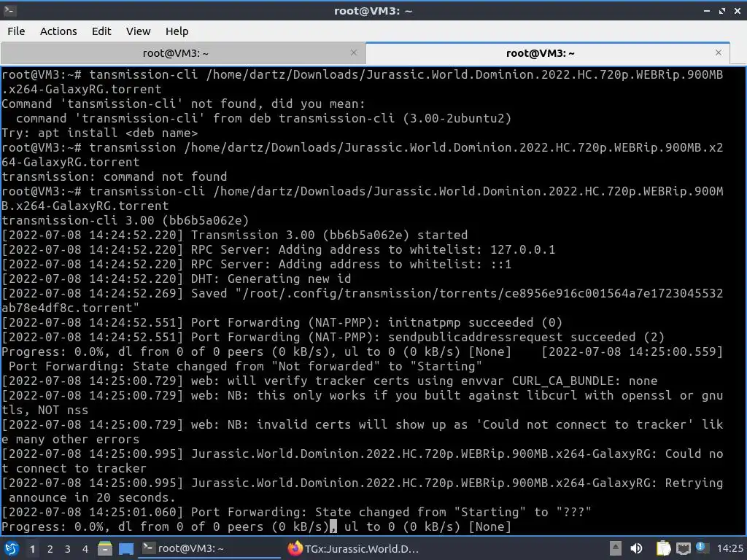Open the network connection tray icon
Screen dimensions: 747x560
click(683, 548)
